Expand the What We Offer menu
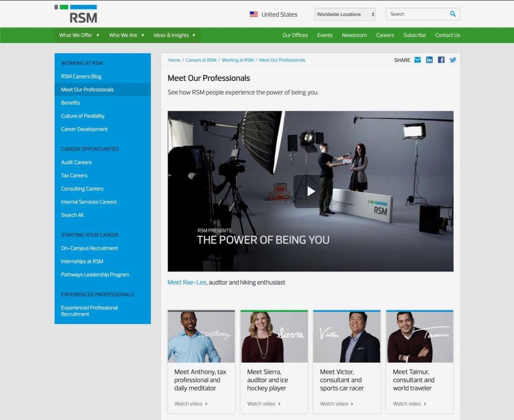 (79, 35)
